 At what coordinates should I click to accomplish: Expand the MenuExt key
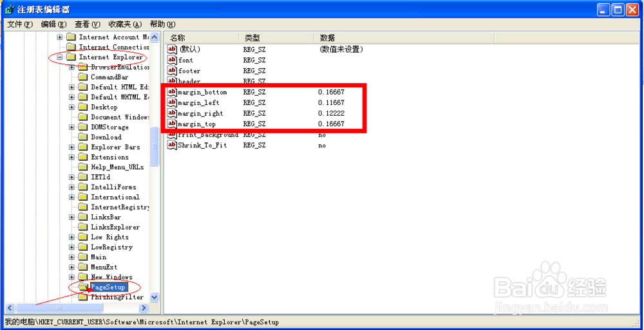coord(71,267)
